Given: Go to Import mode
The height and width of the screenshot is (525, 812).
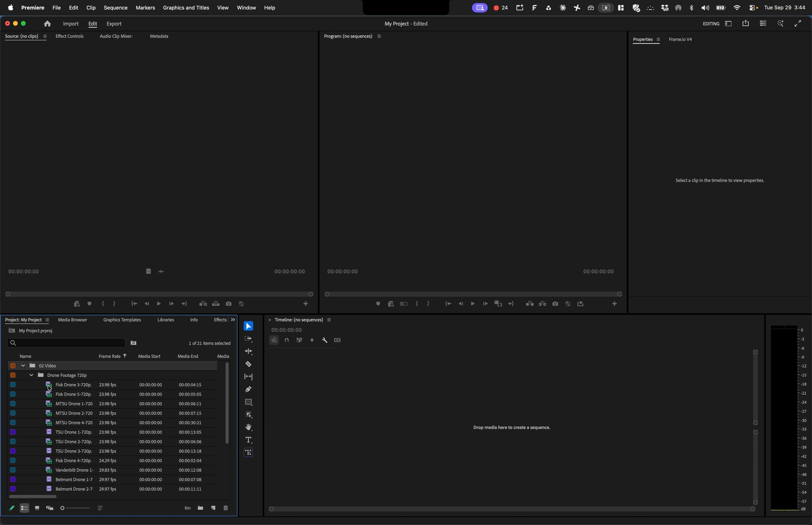Looking at the screenshot, I should click(71, 24).
